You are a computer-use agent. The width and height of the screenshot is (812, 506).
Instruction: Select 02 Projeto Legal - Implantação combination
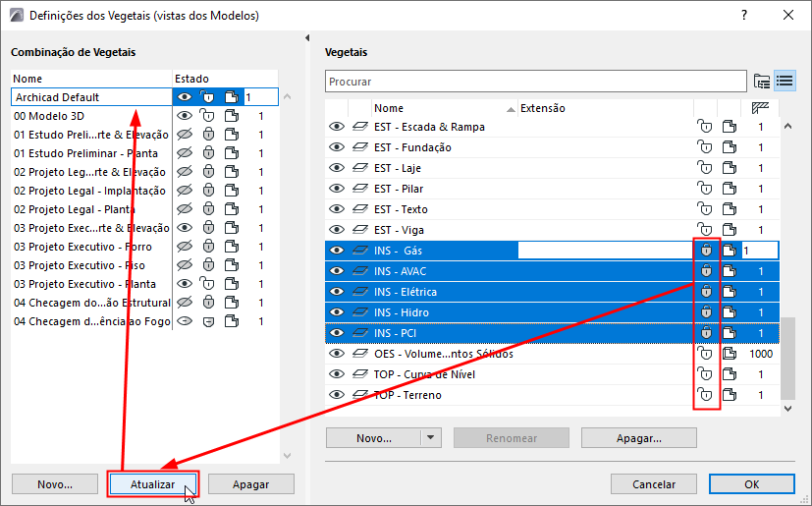click(89, 191)
